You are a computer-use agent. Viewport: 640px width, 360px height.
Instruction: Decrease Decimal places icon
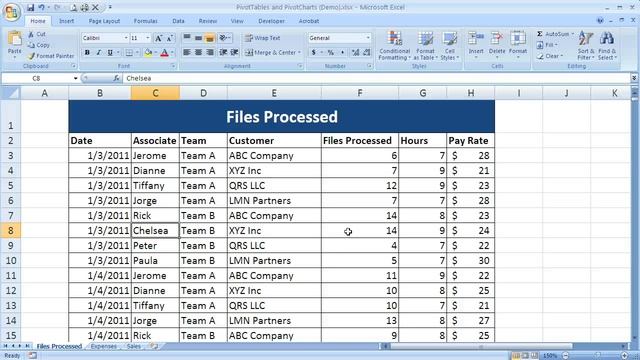click(367, 53)
